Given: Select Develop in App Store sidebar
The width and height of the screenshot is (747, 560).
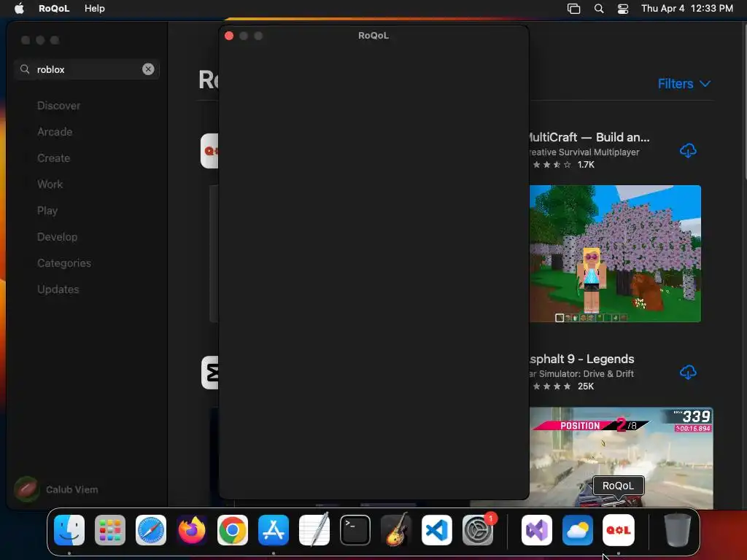Looking at the screenshot, I should click(57, 237).
